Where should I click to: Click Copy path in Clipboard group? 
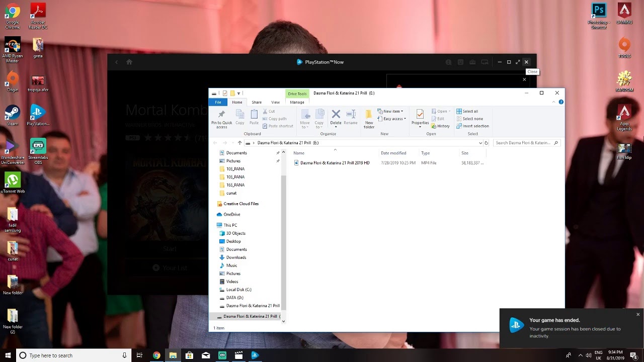click(274, 119)
